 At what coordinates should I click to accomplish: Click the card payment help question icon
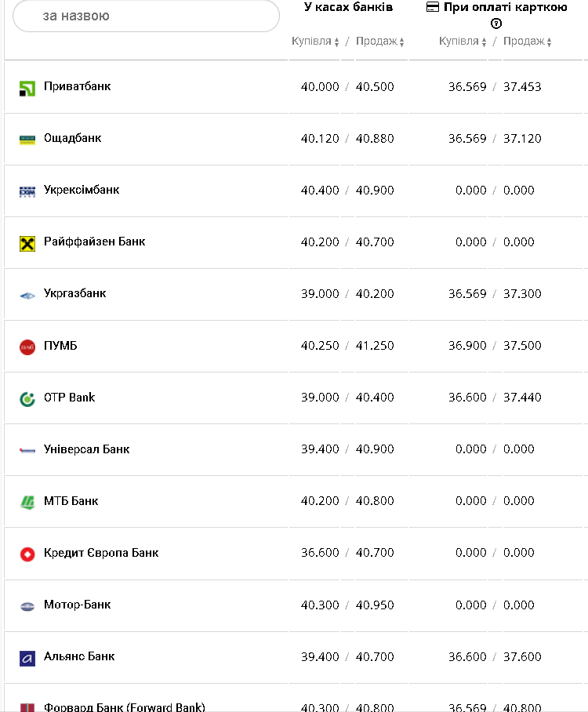pos(496,24)
